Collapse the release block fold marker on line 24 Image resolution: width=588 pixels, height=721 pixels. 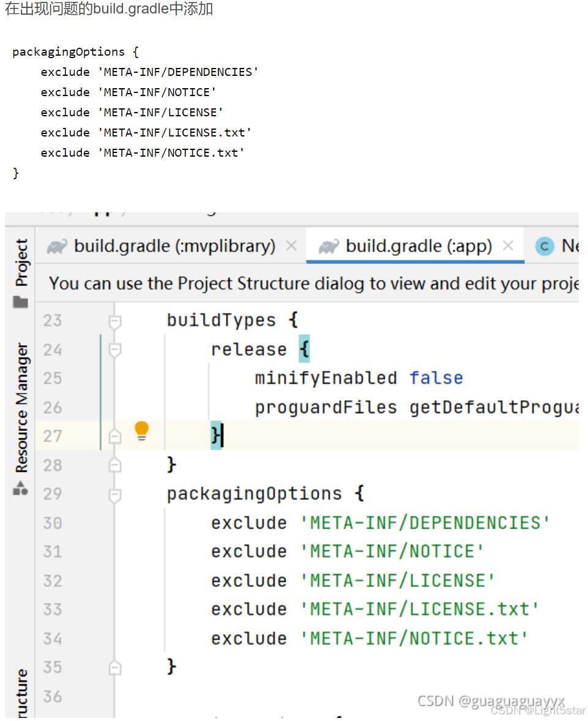click(114, 349)
